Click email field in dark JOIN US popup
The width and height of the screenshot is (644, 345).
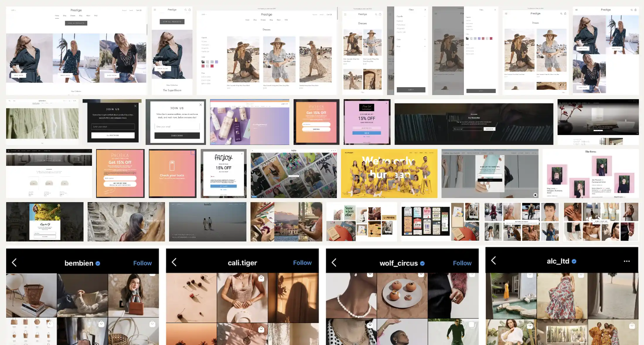coord(113,127)
